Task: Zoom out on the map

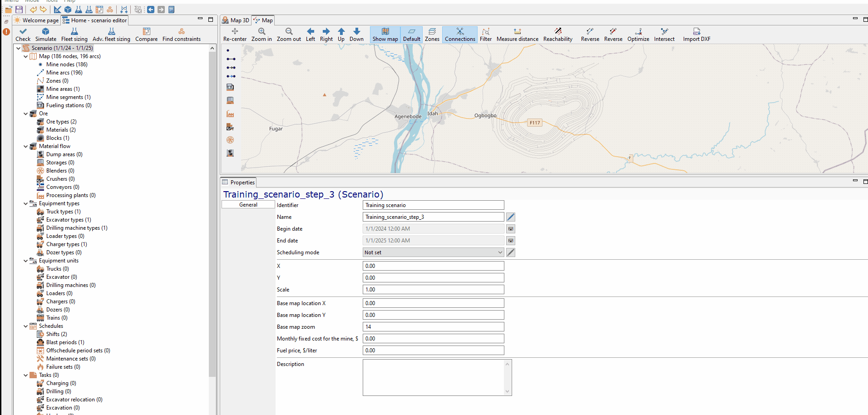Action: [x=289, y=35]
